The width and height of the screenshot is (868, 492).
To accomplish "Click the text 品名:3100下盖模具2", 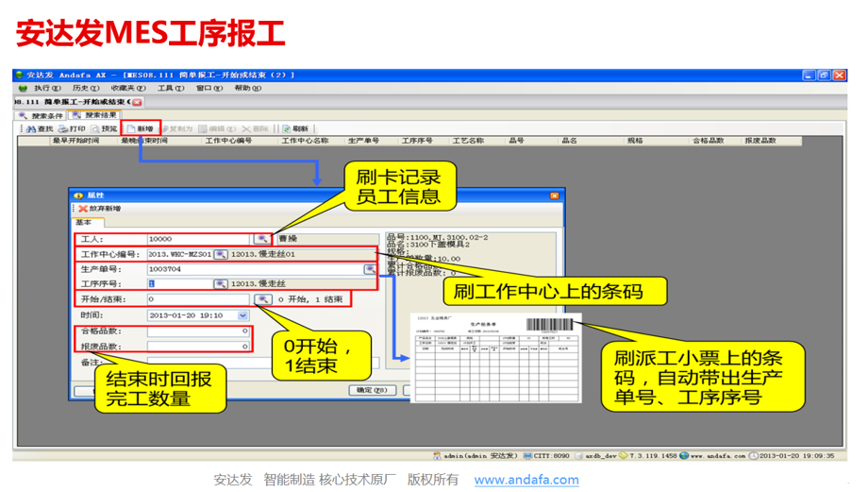I will [428, 245].
